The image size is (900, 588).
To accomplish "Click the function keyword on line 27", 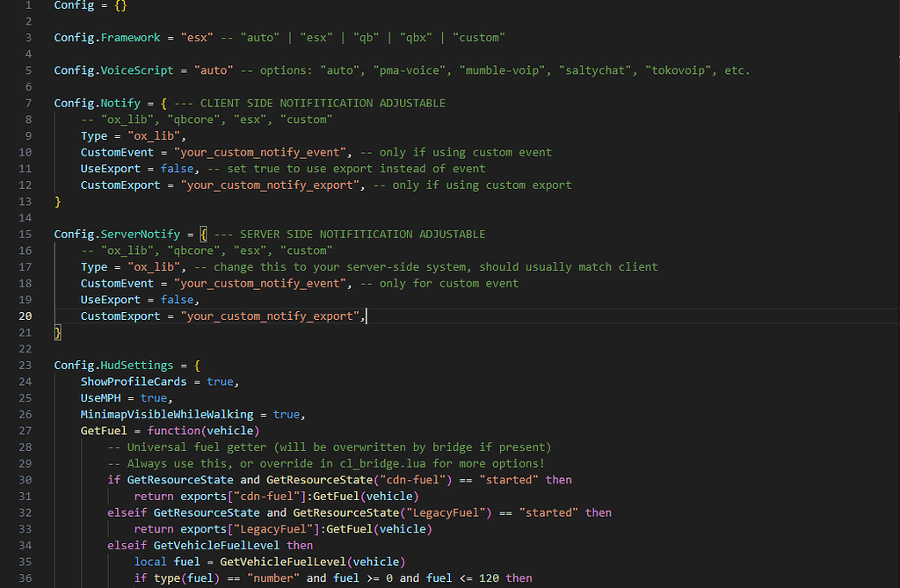I will [x=173, y=431].
